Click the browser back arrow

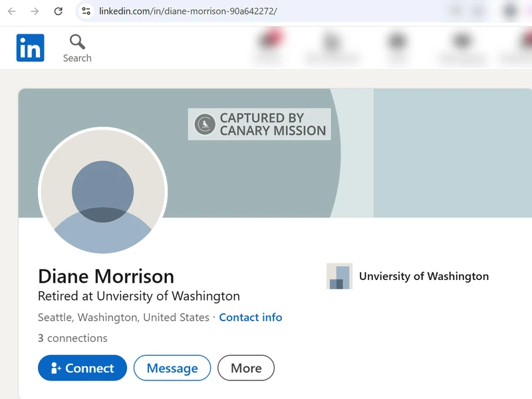click(12, 11)
